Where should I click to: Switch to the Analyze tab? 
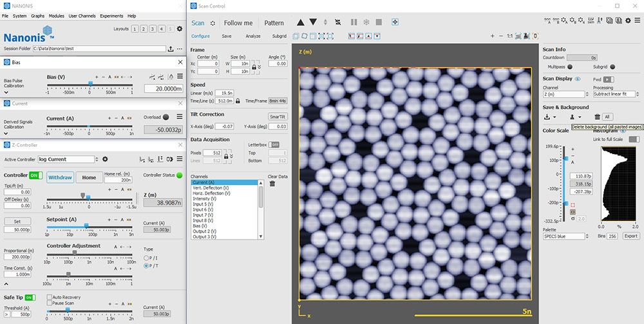(x=253, y=36)
